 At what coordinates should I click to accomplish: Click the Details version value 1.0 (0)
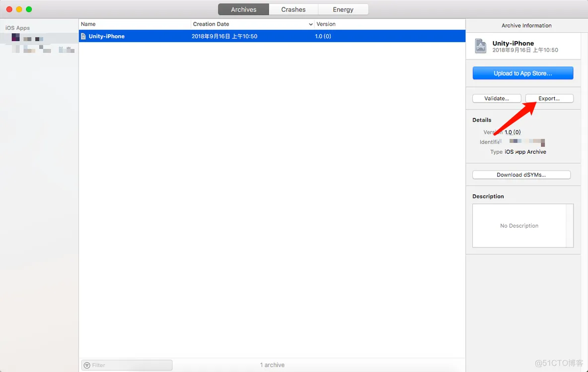513,132
